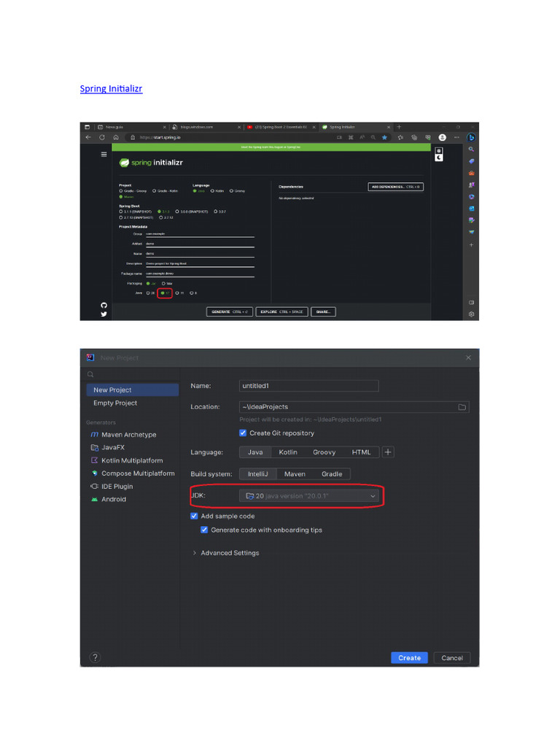Screen dimensions: 560x747
Task: Switch to the Nova guia browser tab
Action: point(132,127)
